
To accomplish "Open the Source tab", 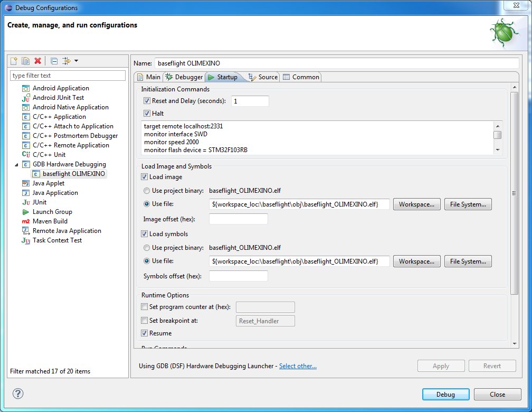I will point(263,77).
